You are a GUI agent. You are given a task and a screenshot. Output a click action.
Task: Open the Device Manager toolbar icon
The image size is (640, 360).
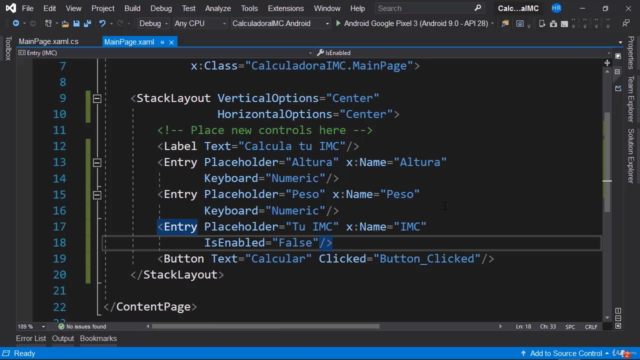tap(542, 24)
